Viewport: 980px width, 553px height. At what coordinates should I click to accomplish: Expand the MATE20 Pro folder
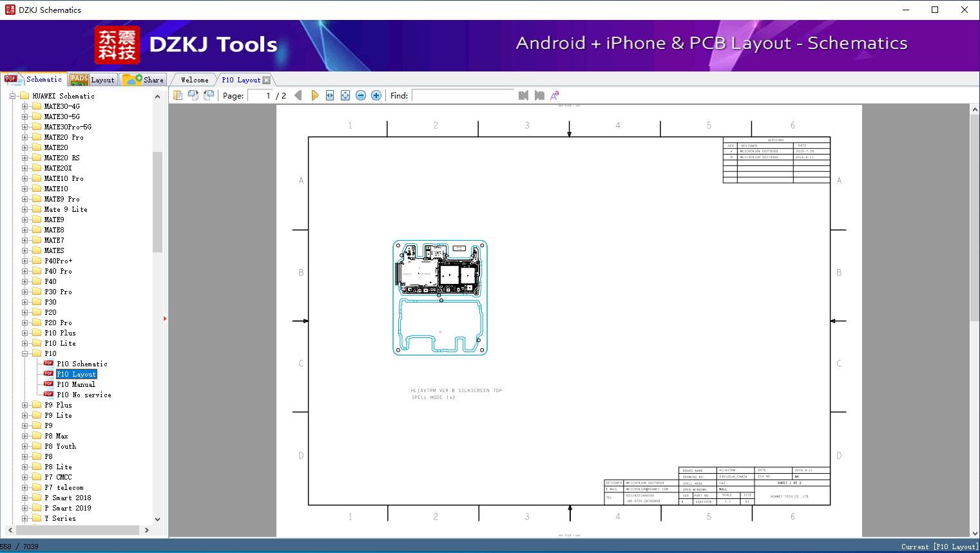point(24,137)
